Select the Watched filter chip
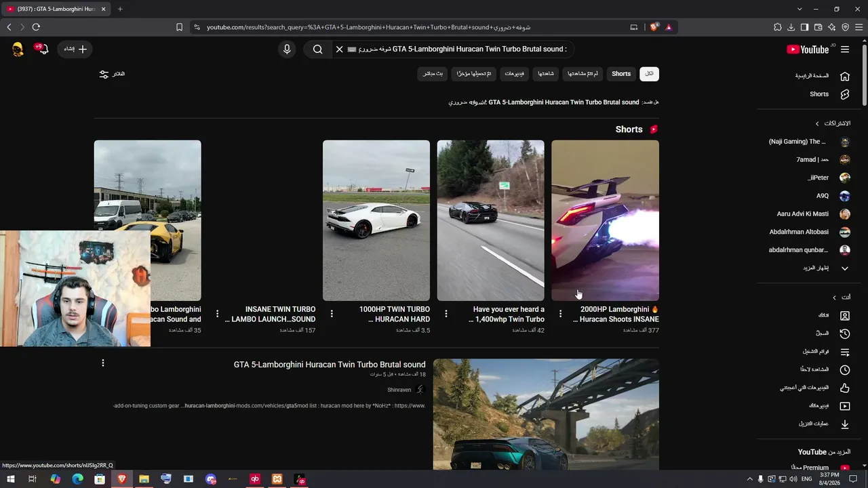Viewport: 868px width, 488px height. [x=546, y=74]
